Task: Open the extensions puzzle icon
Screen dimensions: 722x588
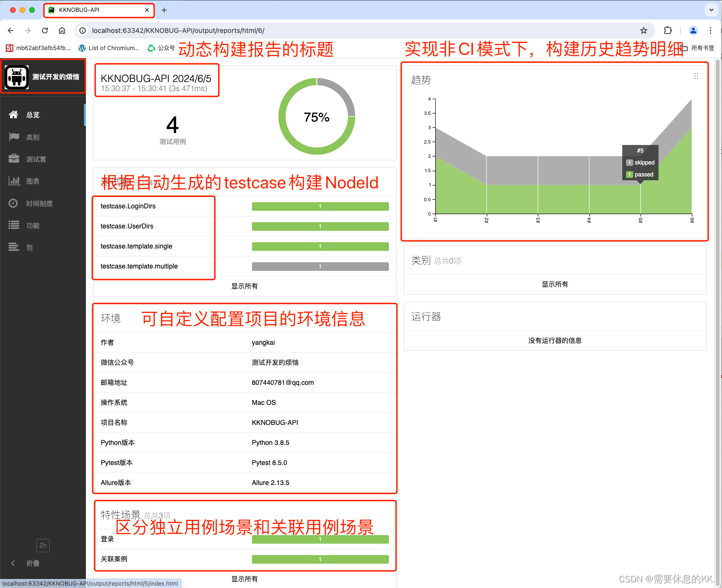Action: point(668,31)
